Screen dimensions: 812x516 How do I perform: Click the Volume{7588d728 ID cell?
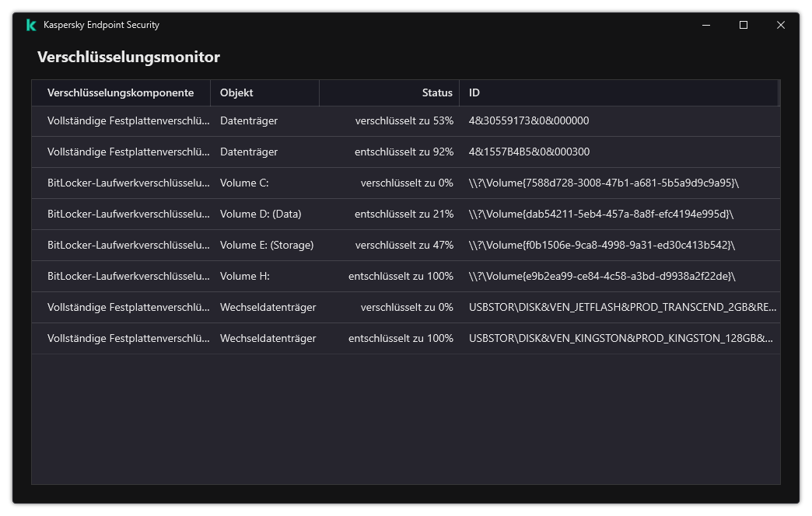coord(604,183)
